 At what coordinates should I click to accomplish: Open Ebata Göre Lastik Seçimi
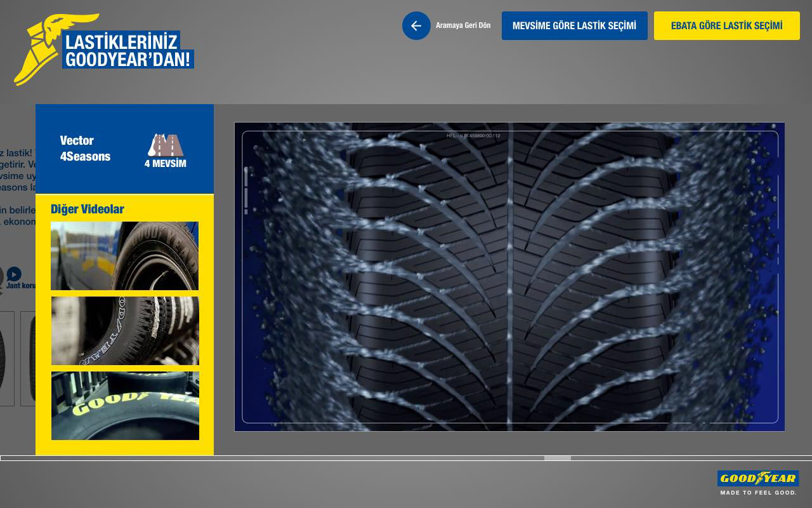(726, 25)
